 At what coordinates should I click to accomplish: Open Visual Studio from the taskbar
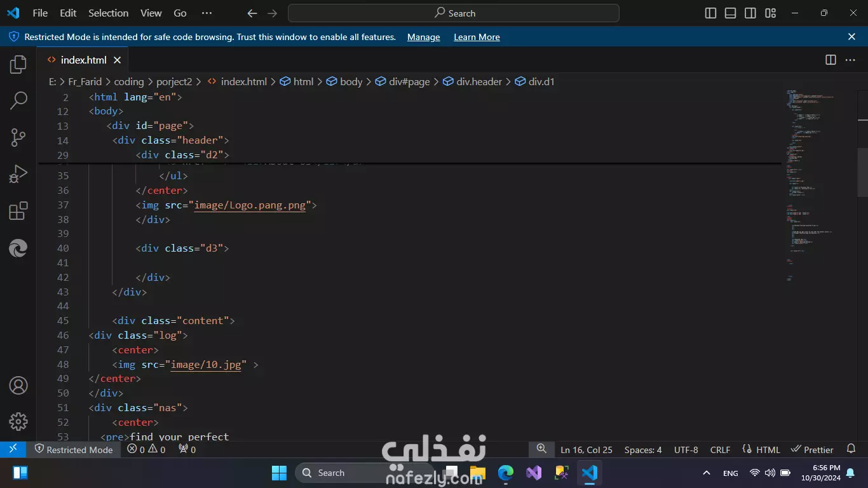[534, 473]
